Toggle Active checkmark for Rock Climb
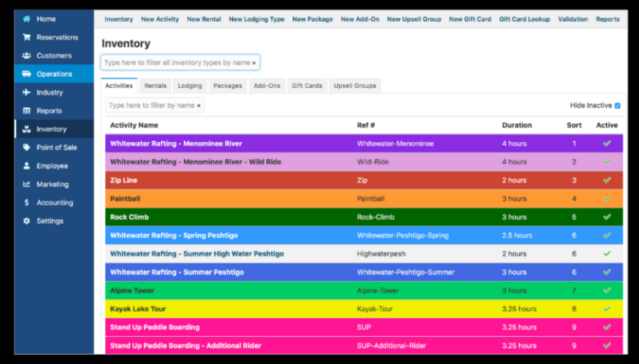Viewport: 639px width, 364px height. [607, 217]
